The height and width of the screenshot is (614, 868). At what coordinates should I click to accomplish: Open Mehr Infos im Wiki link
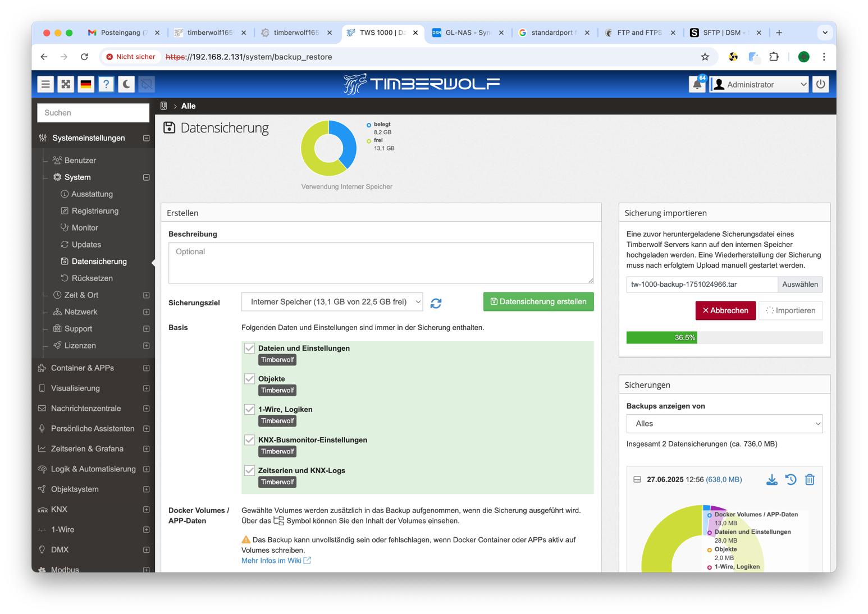coord(276,561)
